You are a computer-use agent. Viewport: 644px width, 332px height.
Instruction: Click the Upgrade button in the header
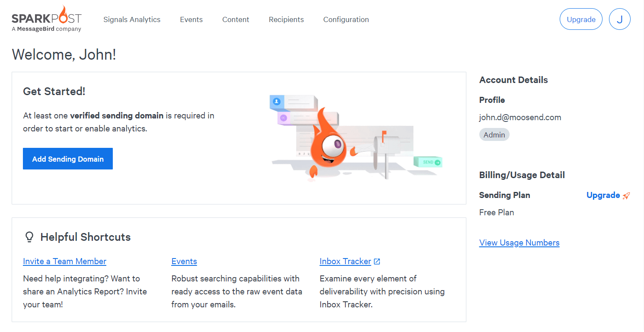pos(581,19)
